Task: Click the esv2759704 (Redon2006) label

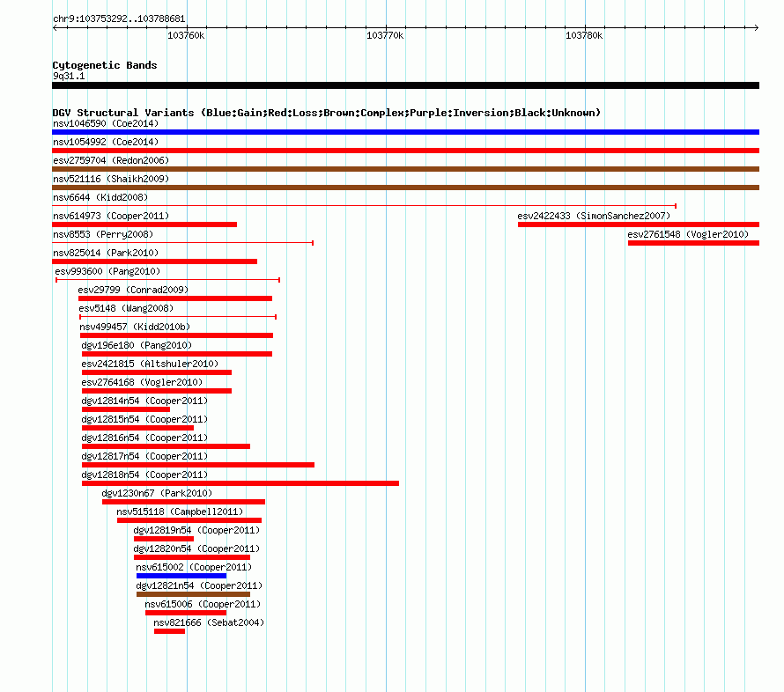Action: click(x=111, y=160)
